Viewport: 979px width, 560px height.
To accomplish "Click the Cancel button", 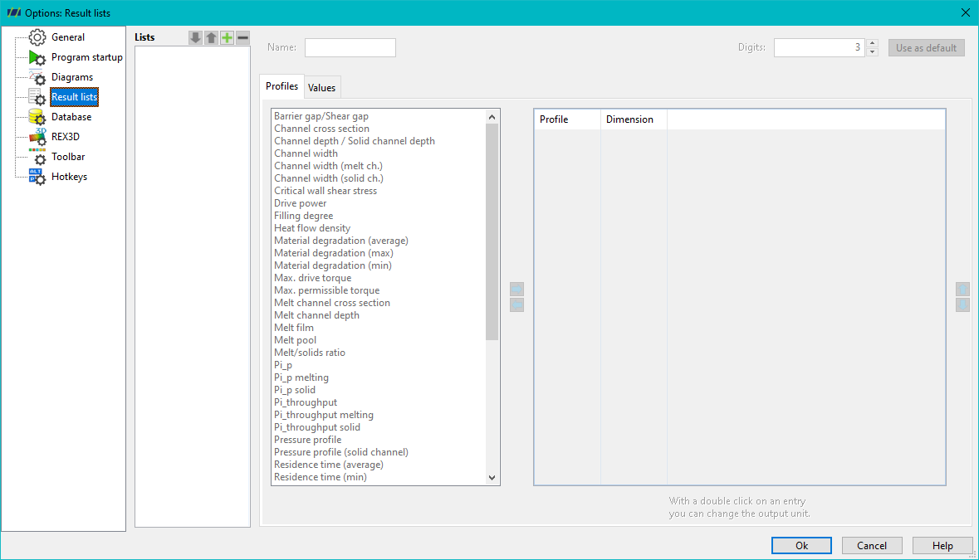I will point(872,546).
